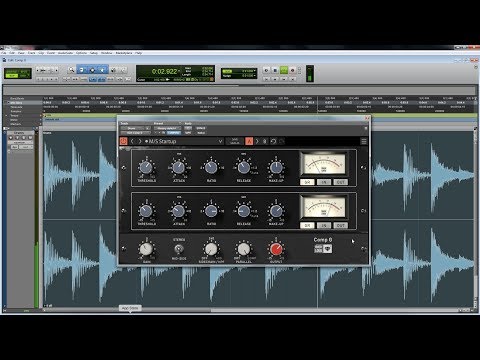The width and height of the screenshot is (480, 360).
Task: Click the plugin redo arrow
Action: (282, 141)
